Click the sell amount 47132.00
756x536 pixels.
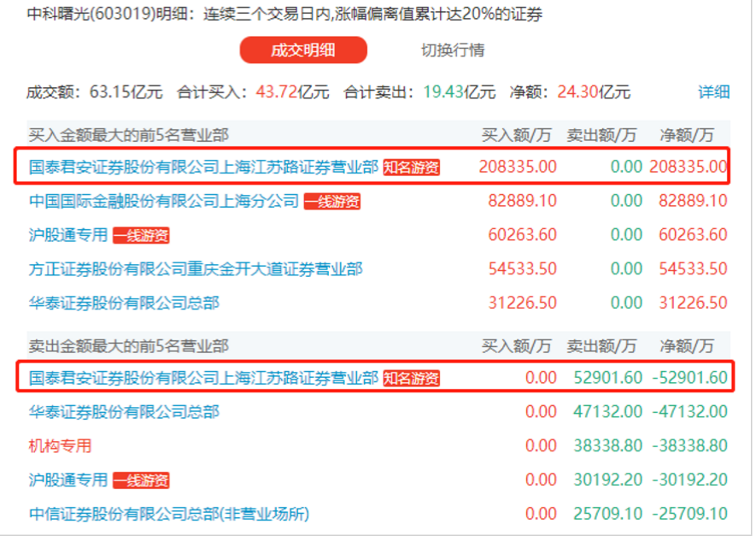(608, 412)
